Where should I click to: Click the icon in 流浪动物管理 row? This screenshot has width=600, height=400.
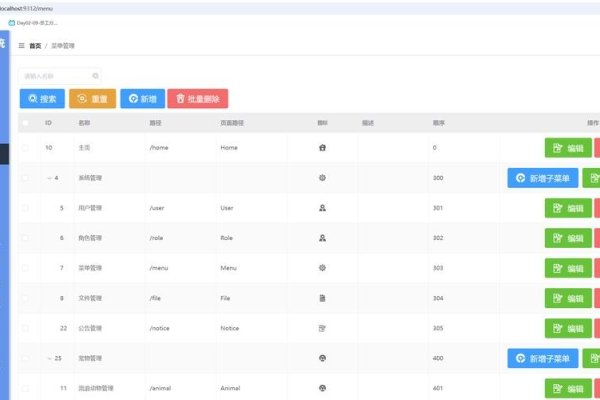point(322,388)
